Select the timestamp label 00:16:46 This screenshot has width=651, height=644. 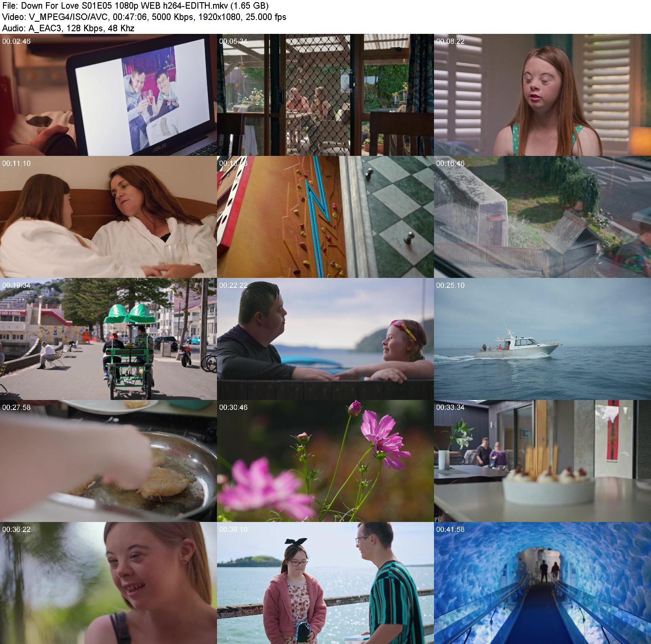[x=450, y=163]
